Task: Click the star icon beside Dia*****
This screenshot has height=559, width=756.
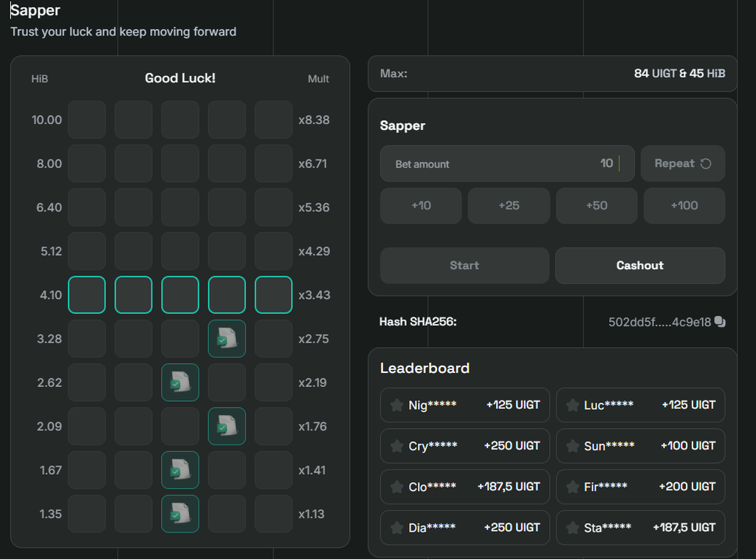Action: (396, 528)
